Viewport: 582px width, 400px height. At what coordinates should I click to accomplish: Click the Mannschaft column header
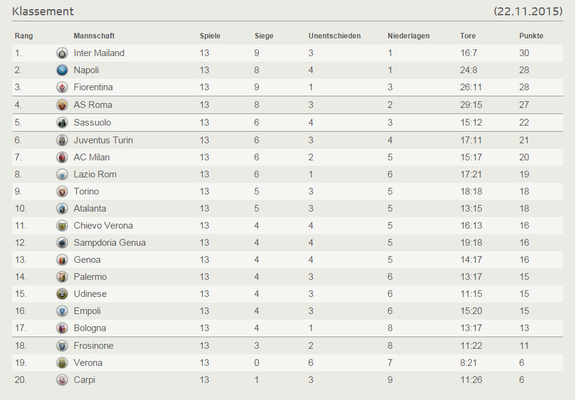pyautogui.click(x=94, y=36)
